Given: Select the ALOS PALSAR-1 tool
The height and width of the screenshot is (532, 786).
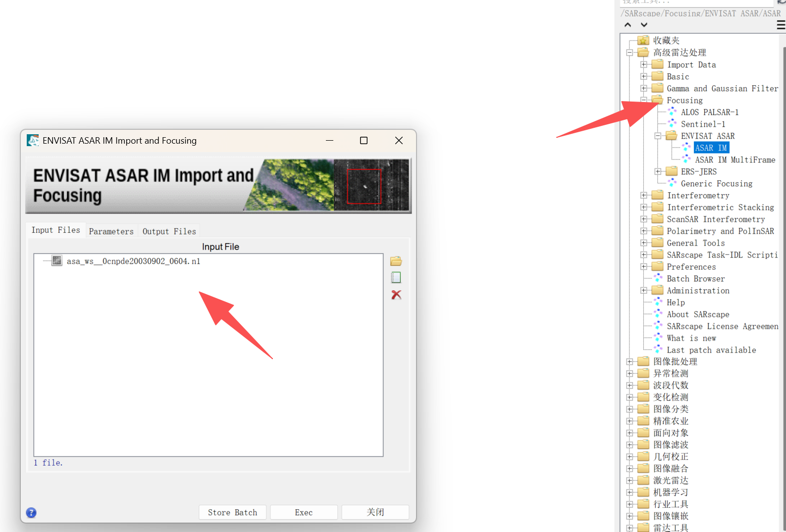Looking at the screenshot, I should 709,112.
